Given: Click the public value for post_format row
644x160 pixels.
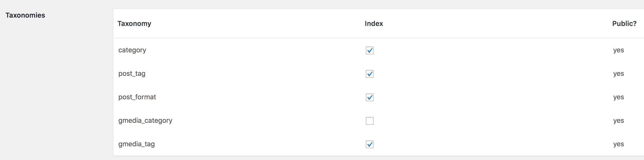Looking at the screenshot, I should [x=619, y=97].
